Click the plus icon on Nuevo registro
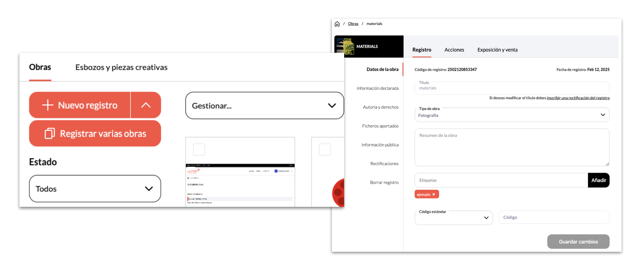 click(48, 105)
